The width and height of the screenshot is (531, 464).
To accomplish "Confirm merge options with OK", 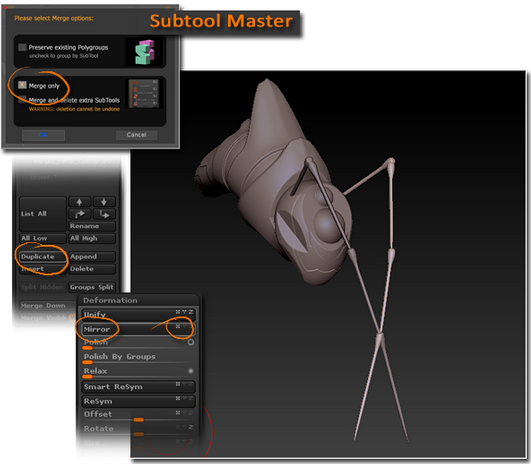I will tap(43, 135).
